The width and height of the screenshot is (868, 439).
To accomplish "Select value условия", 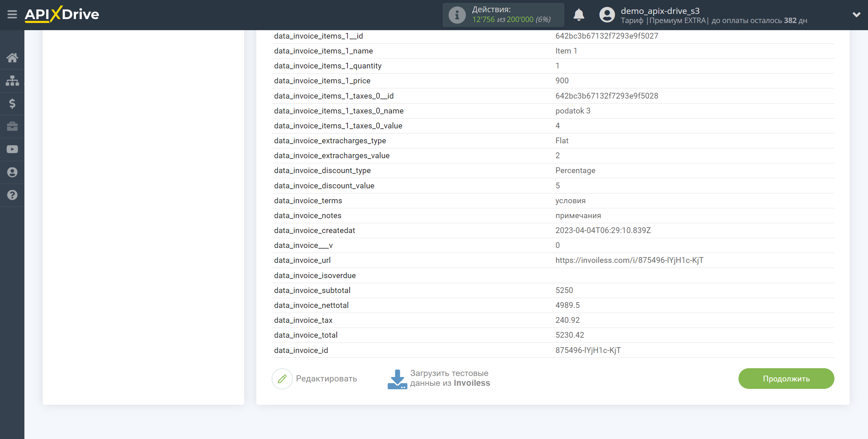I will [570, 201].
